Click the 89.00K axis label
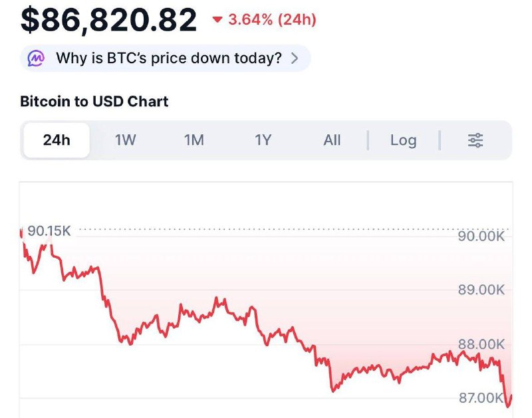The width and height of the screenshot is (532, 418). tap(481, 290)
